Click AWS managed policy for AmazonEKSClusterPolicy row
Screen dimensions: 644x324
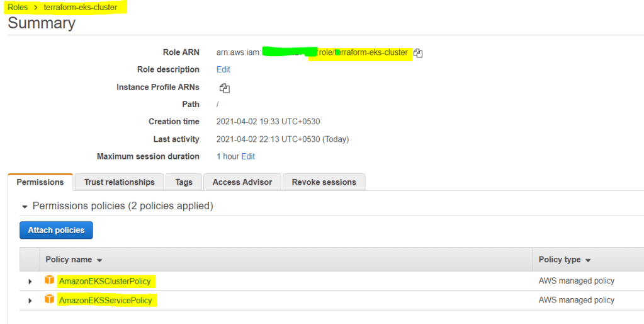[x=577, y=281]
